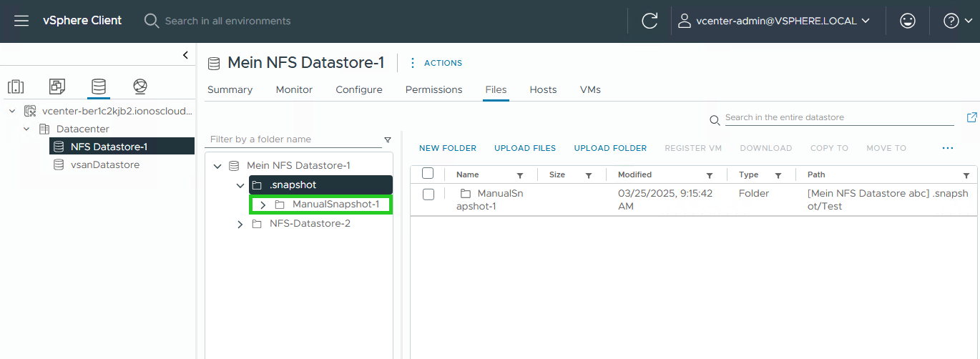Click the refresh icon in header

650,21
